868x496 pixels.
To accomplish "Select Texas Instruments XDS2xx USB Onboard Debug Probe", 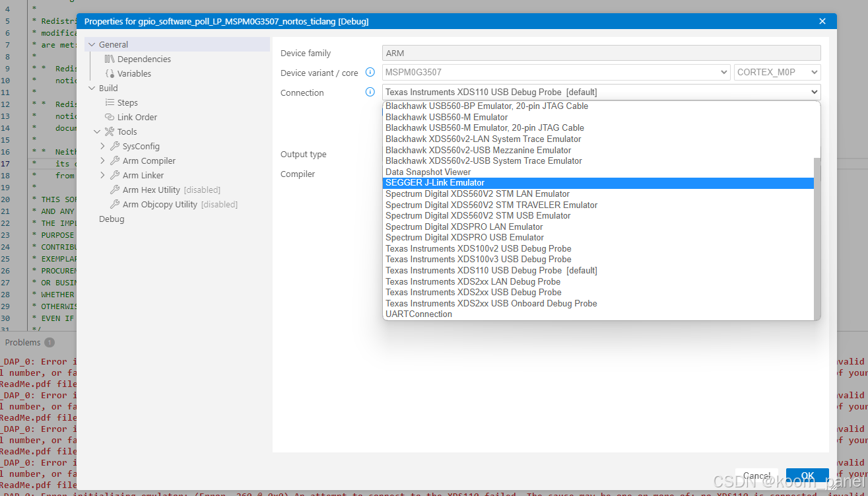I will [598, 304].
